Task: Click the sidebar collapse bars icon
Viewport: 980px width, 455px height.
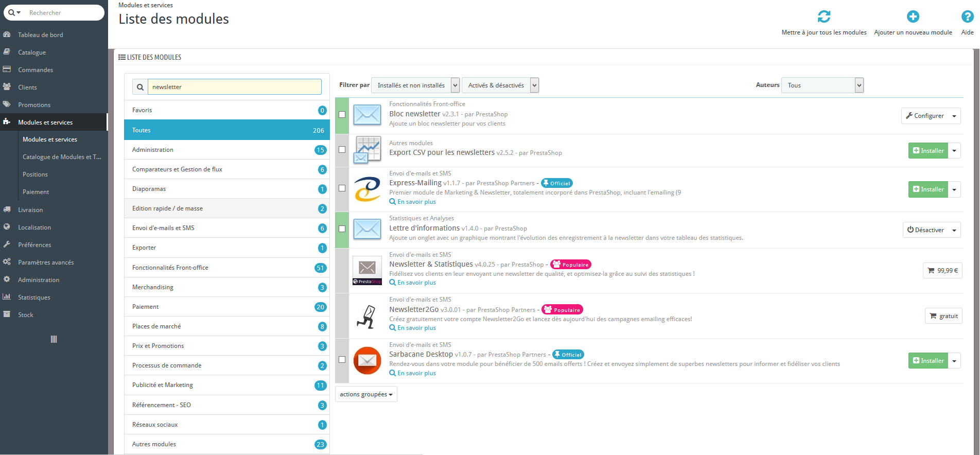Action: point(54,339)
